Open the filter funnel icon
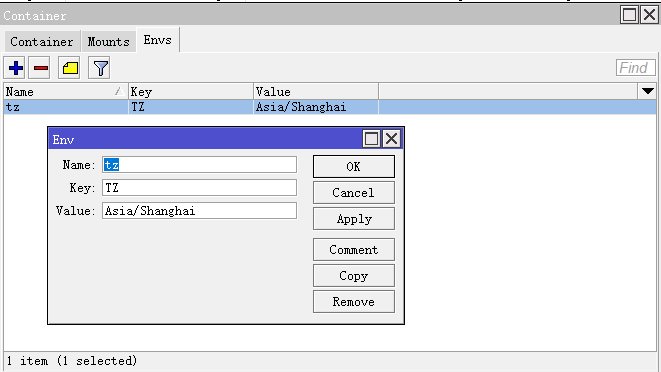 pos(99,68)
